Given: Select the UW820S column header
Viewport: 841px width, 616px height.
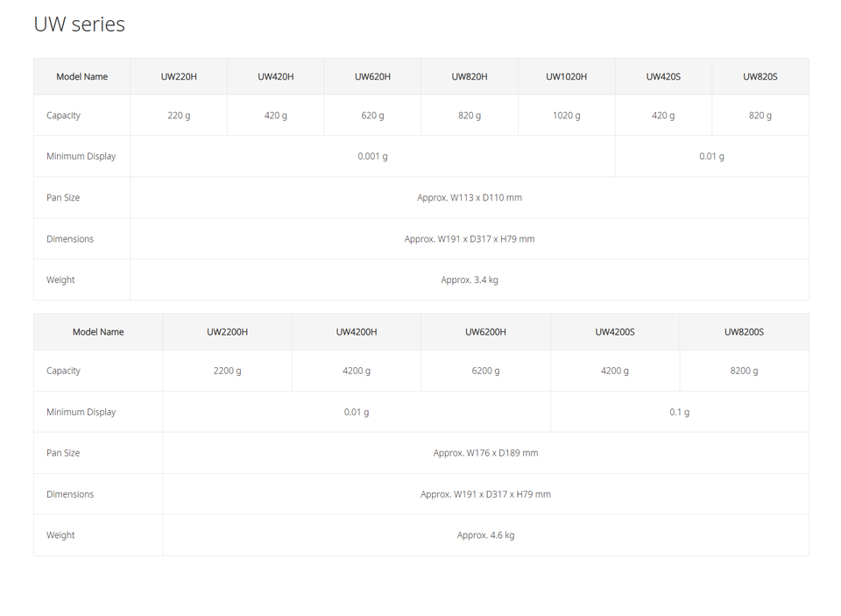Looking at the screenshot, I should click(760, 77).
